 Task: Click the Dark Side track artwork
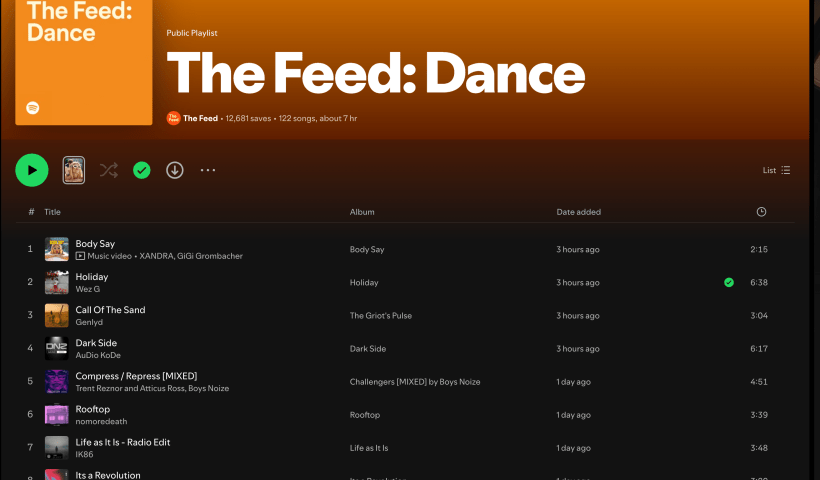click(57, 348)
